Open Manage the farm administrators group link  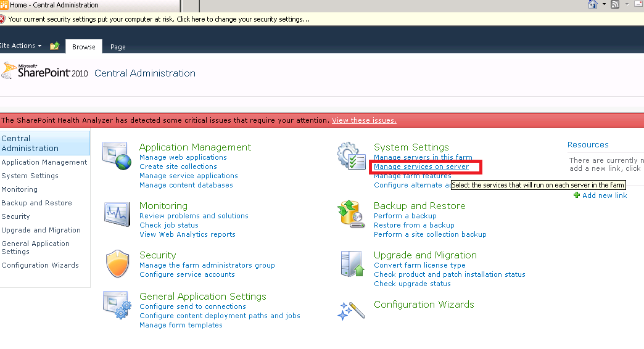pos(207,265)
